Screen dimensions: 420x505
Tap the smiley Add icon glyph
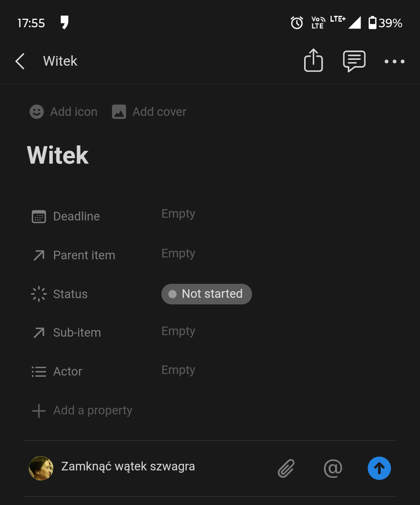tap(37, 112)
